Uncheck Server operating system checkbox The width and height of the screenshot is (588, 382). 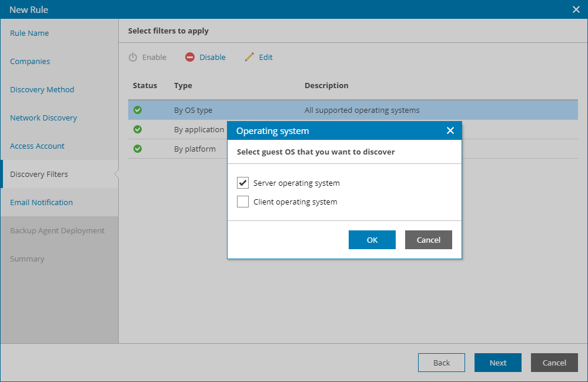coord(243,183)
